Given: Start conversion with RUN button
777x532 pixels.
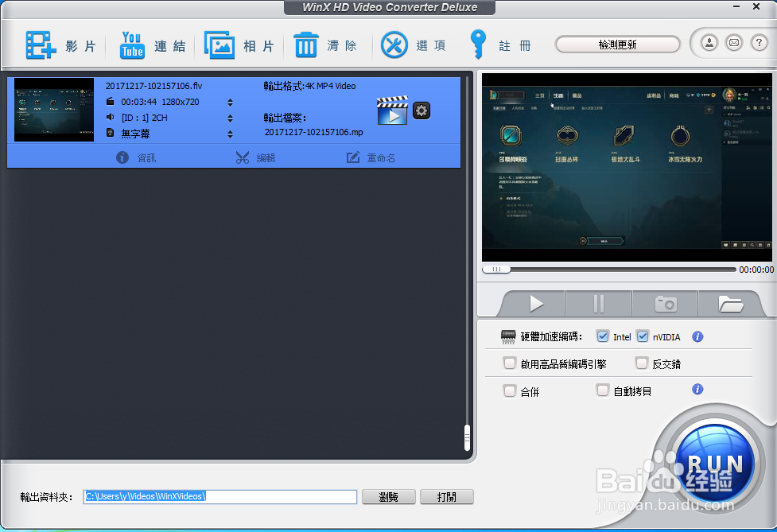Looking at the screenshot, I should click(x=715, y=464).
